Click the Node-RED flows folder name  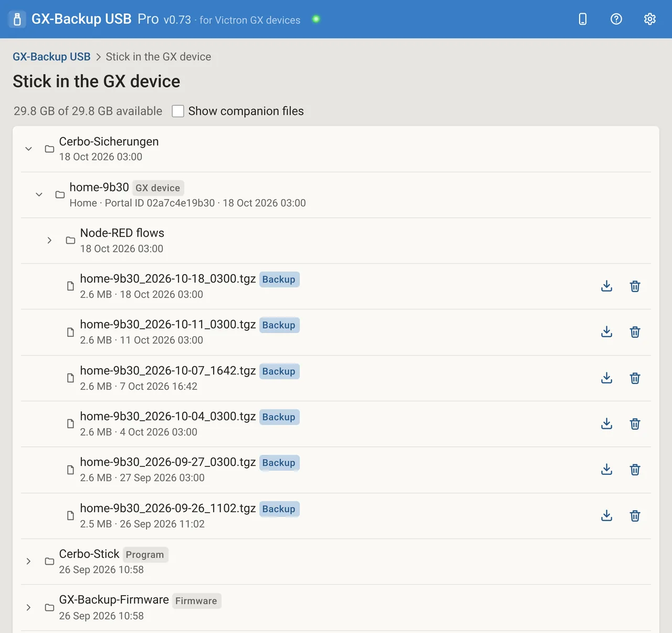[x=122, y=233]
